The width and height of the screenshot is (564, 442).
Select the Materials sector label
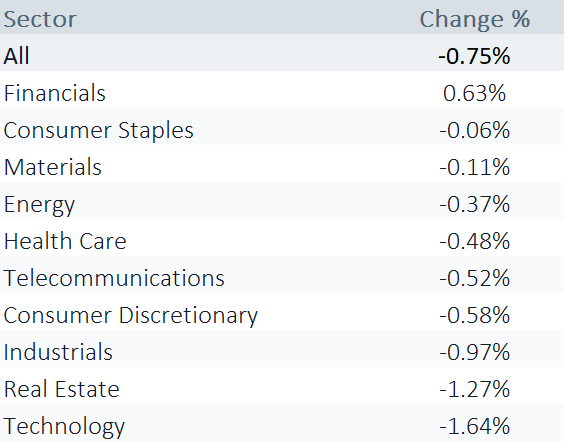[53, 167]
